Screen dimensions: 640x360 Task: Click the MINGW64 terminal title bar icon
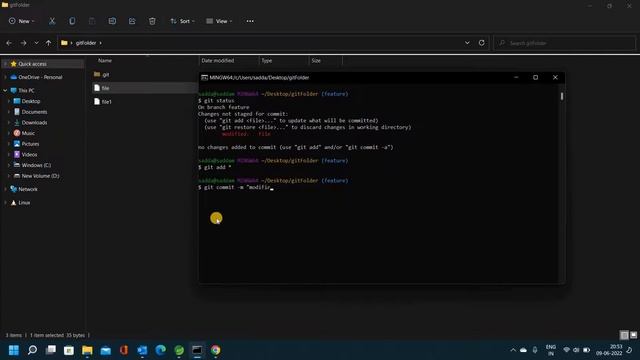(x=204, y=78)
